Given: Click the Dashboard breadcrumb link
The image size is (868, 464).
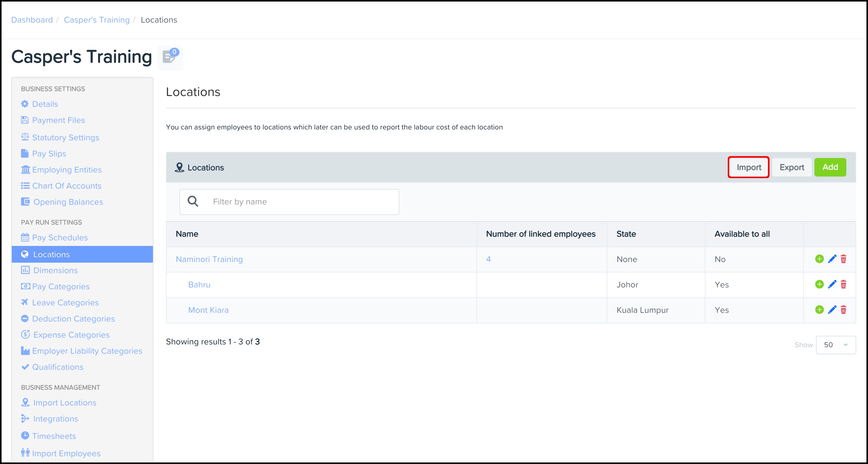Looking at the screenshot, I should click(x=32, y=20).
